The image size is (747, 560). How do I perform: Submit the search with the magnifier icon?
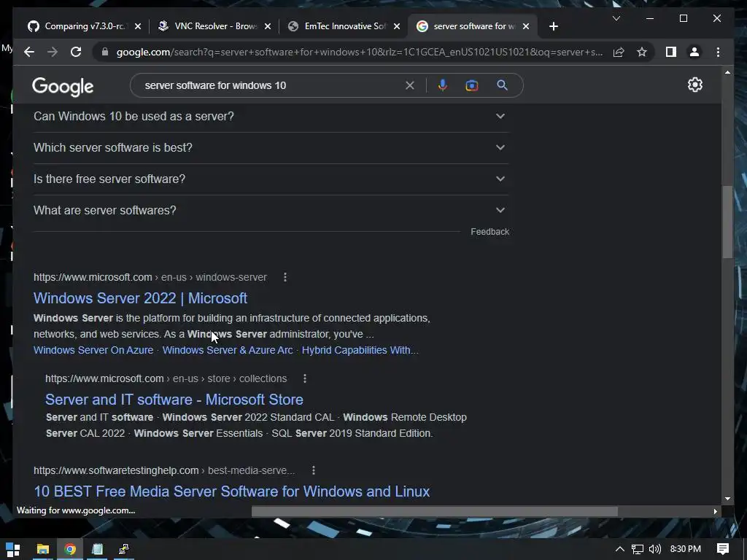click(x=502, y=85)
